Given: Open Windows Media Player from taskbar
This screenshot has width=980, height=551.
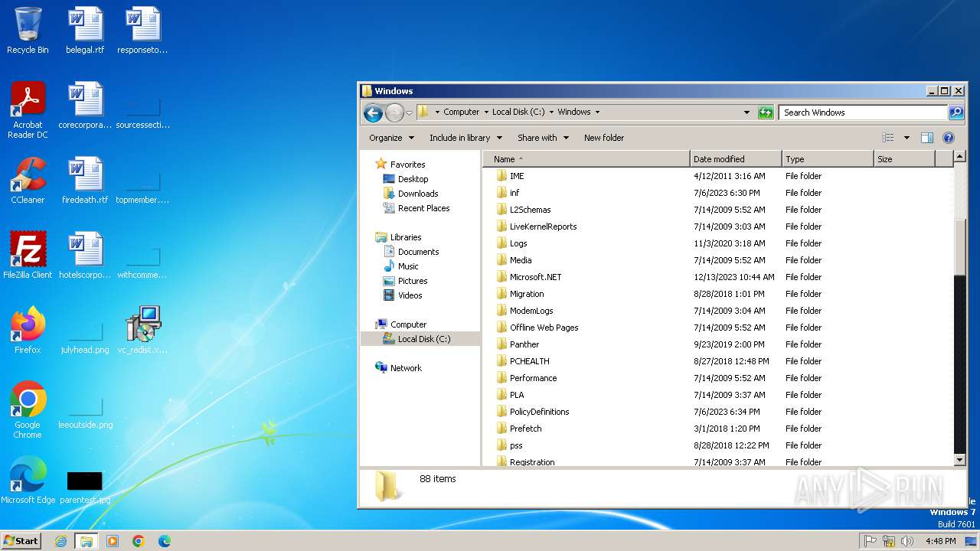Looking at the screenshot, I should (113, 541).
